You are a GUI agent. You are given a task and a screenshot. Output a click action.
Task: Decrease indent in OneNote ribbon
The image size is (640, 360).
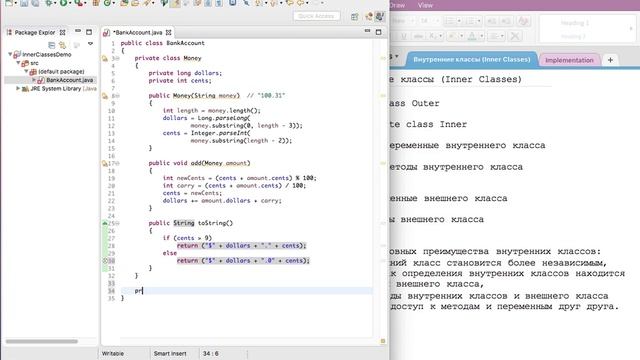[493, 21]
